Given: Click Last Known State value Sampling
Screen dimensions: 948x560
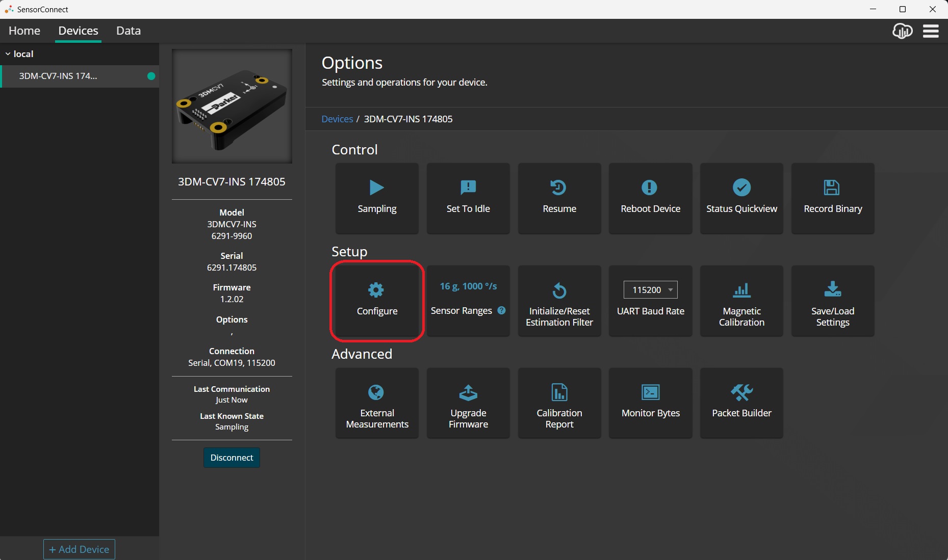Looking at the screenshot, I should coord(232,427).
